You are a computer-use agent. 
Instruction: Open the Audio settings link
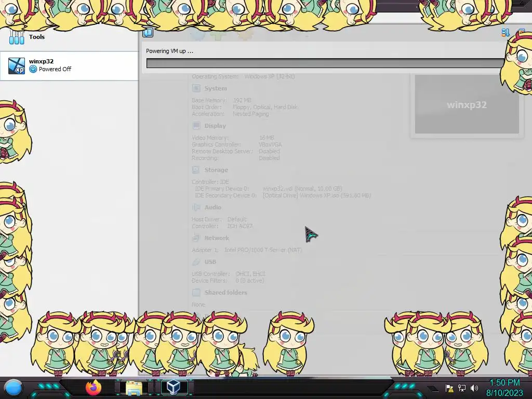coord(212,207)
